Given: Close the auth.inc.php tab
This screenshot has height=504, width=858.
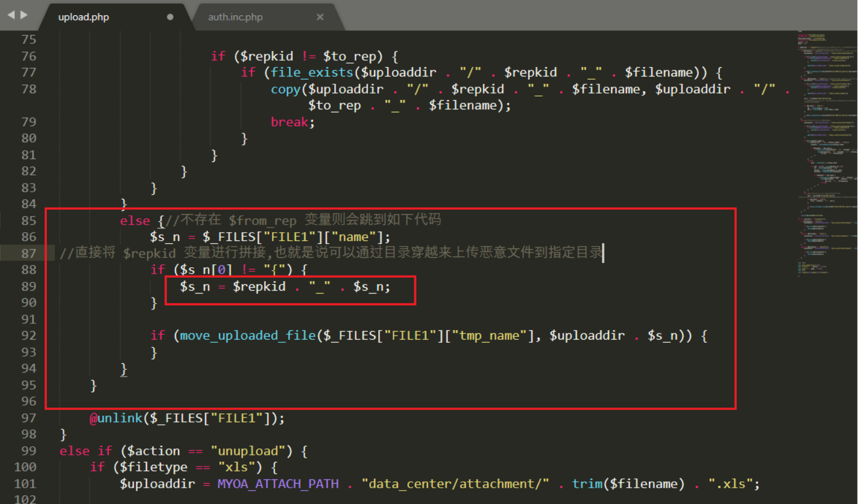Looking at the screenshot, I should [320, 17].
